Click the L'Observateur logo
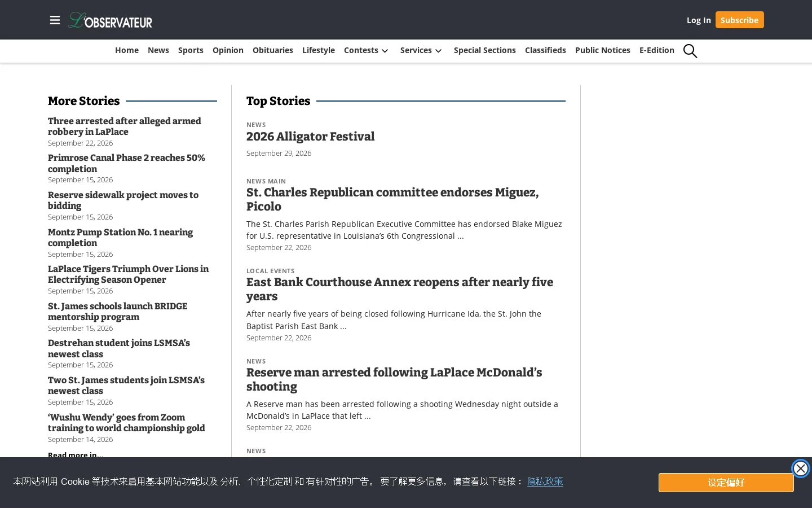The image size is (812, 508). click(110, 20)
